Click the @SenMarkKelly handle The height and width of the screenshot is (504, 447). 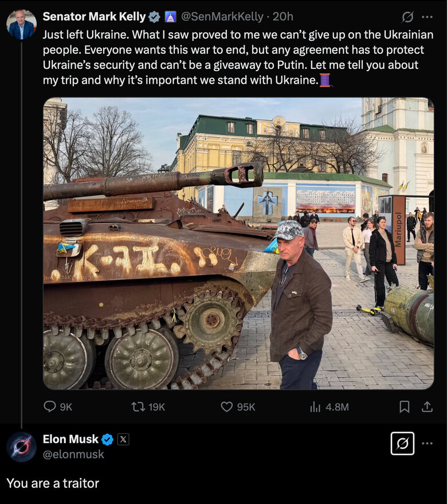click(222, 17)
